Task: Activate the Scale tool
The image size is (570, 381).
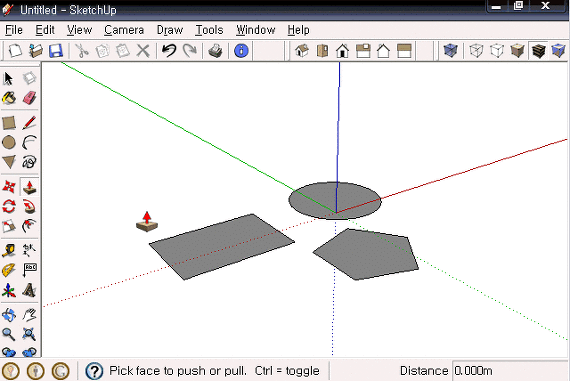Action: pyautogui.click(x=9, y=226)
